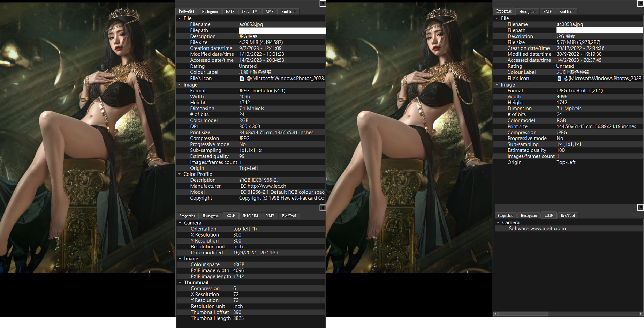
Task: Click pin icon above ac0053a.jpg Properties panel
Action: (641, 3)
